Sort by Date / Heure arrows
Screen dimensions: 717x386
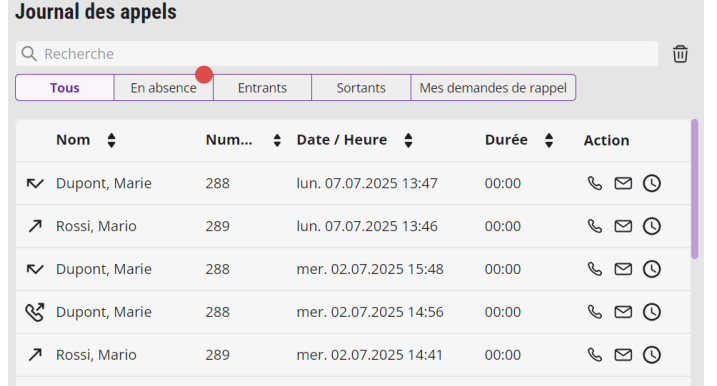[408, 140]
